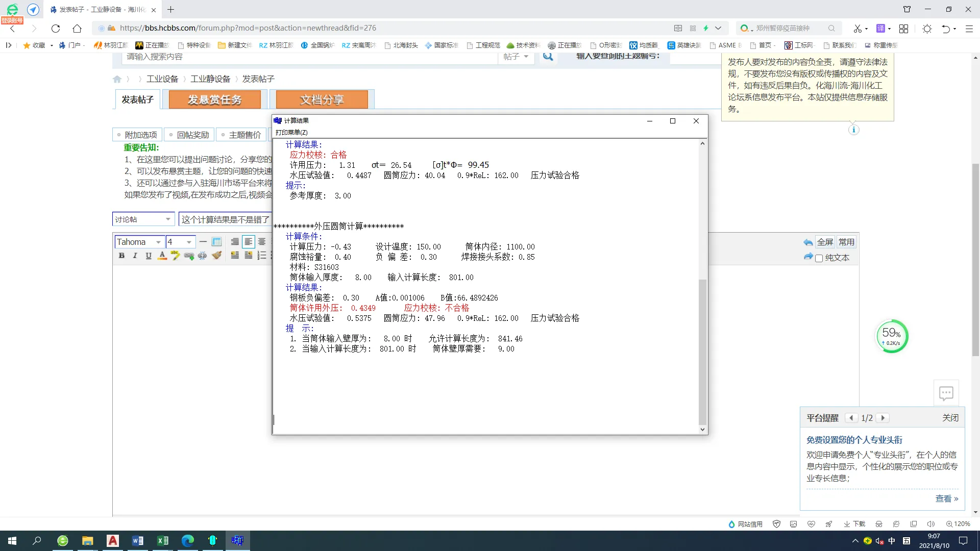Screen dimensions: 980x551
Task: Click the download button in status bar
Action: [854, 524]
